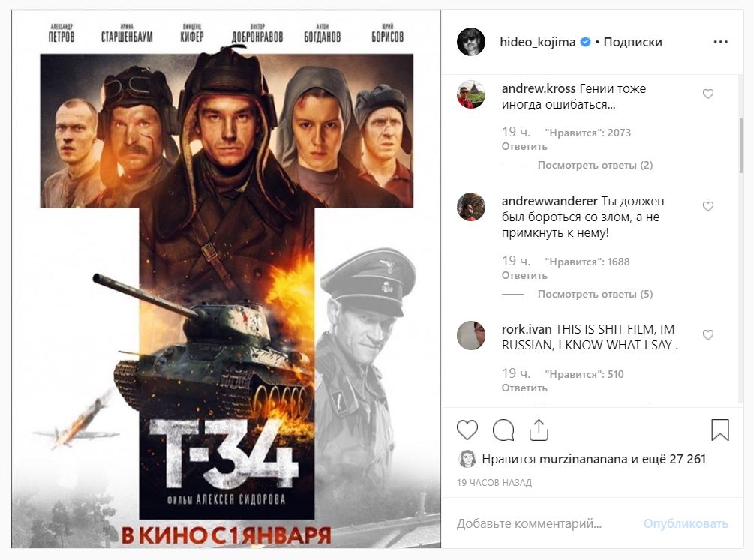Open rork.ivan avatar
754x560 pixels.
click(470, 335)
